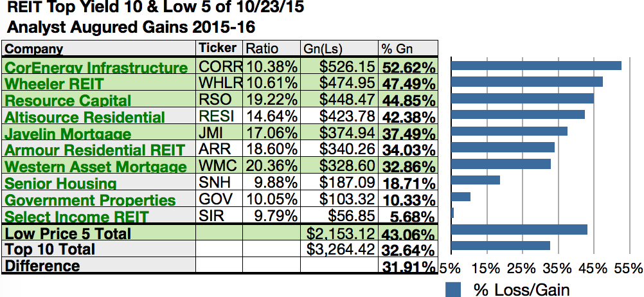The image size is (644, 297).
Task: Open the Western Asset Mortgage link
Action: point(96,167)
